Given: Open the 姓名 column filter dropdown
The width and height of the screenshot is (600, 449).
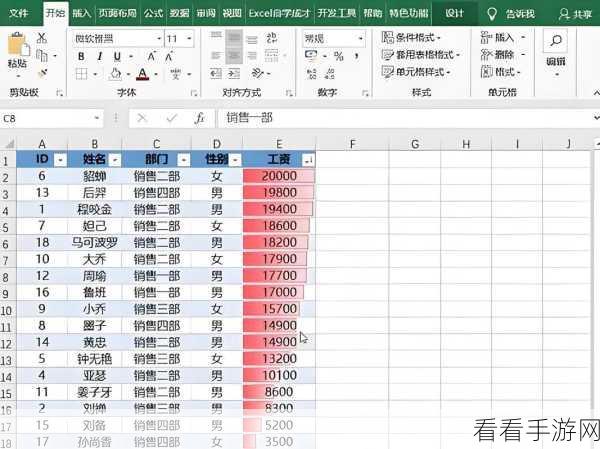Looking at the screenshot, I should 115,160.
